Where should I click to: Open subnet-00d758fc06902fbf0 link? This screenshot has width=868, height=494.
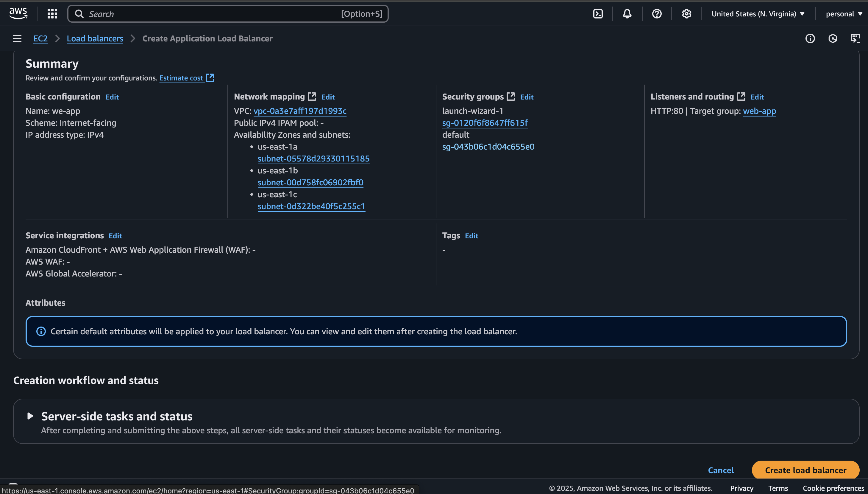pos(310,182)
